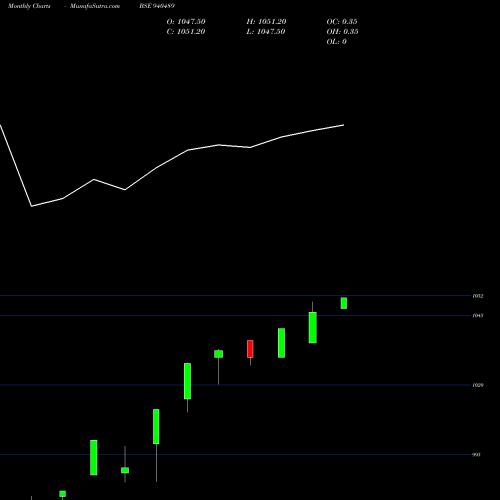Image resolution: width=500 pixels, height=500 pixels.
Task: Click the 1052 price axis label
Action: (478, 296)
